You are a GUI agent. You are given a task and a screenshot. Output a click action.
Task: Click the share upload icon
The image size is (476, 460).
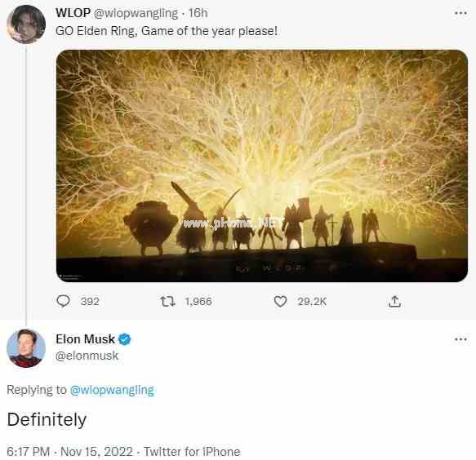(x=394, y=302)
